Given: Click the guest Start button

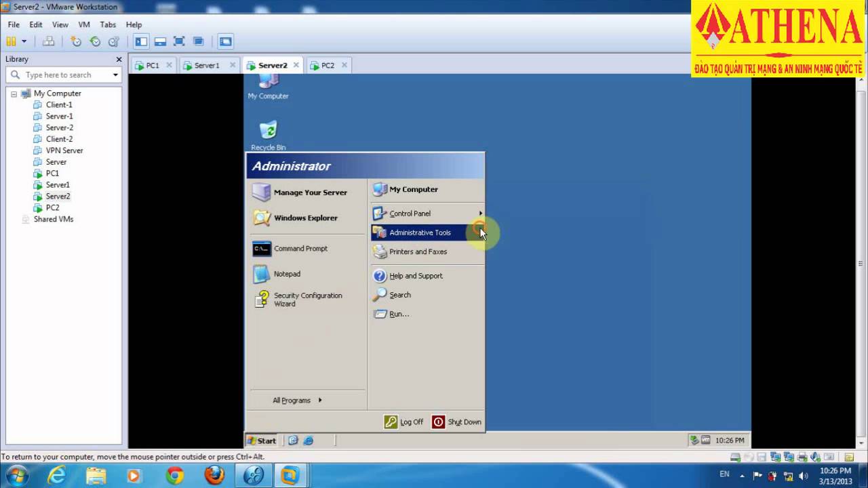Looking at the screenshot, I should (x=262, y=441).
